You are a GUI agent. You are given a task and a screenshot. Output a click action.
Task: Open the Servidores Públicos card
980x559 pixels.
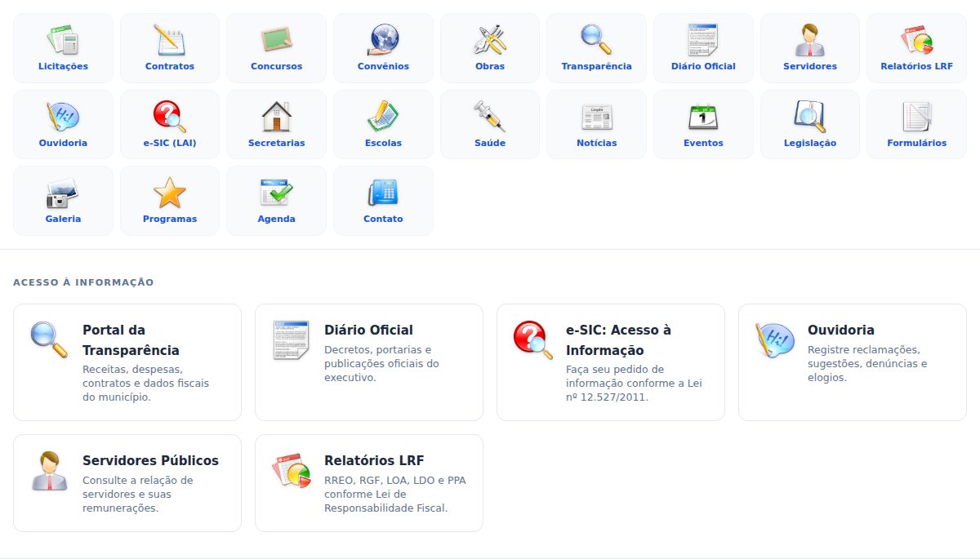click(127, 483)
